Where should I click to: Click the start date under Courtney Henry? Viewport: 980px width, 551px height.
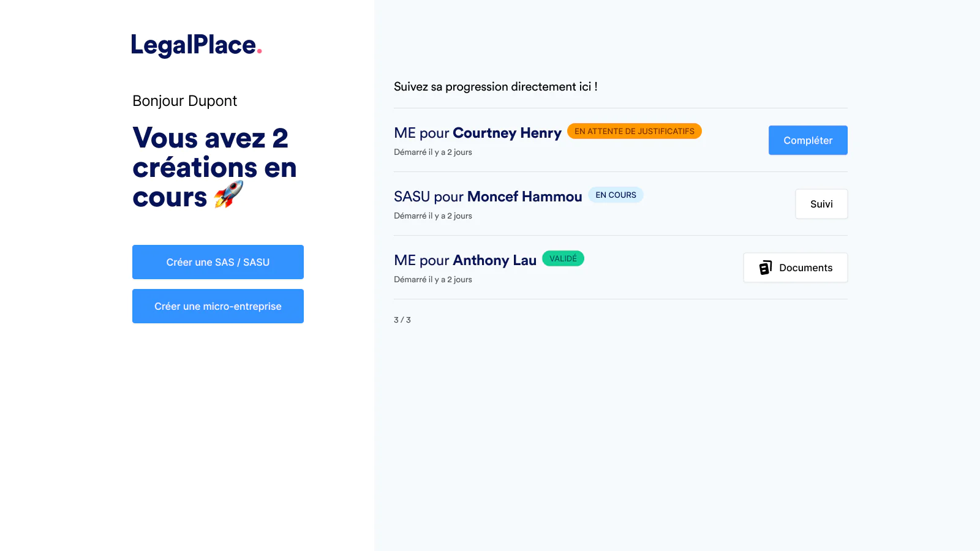tap(432, 152)
